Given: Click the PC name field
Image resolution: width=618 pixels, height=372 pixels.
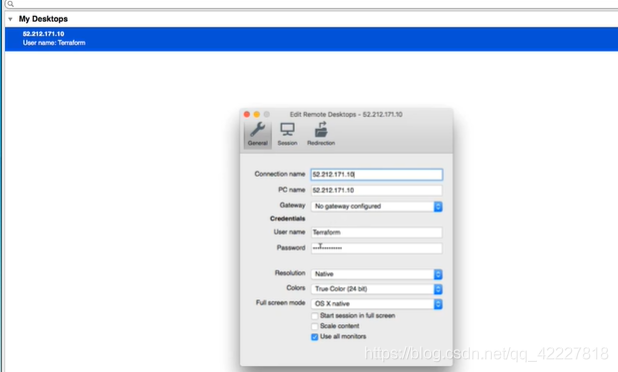Looking at the screenshot, I should click(376, 190).
